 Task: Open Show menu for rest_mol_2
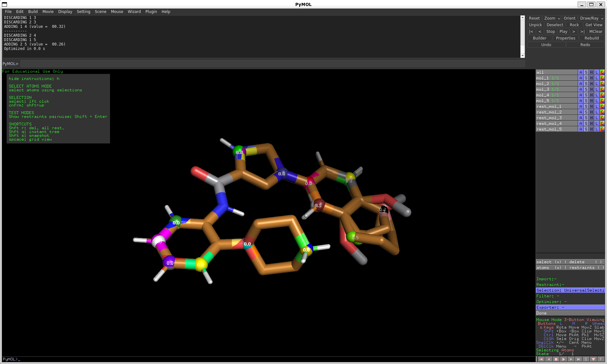click(x=586, y=112)
